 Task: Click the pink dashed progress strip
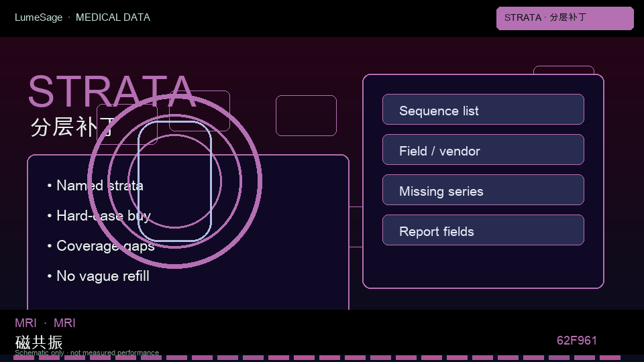click(317, 358)
